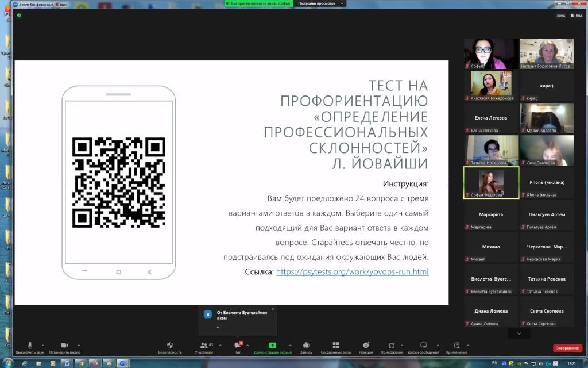Open the Безопасность shield menu

(x=169, y=348)
